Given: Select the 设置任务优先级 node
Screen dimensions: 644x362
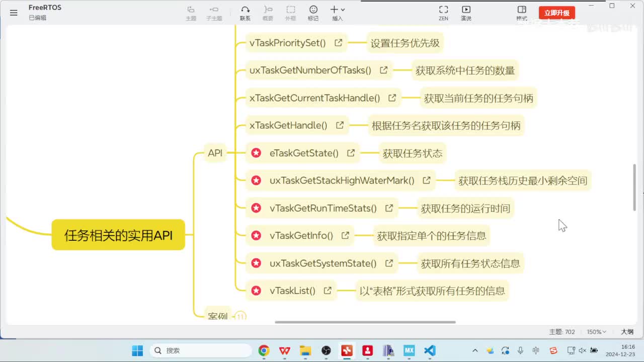Looking at the screenshot, I should (x=405, y=43).
